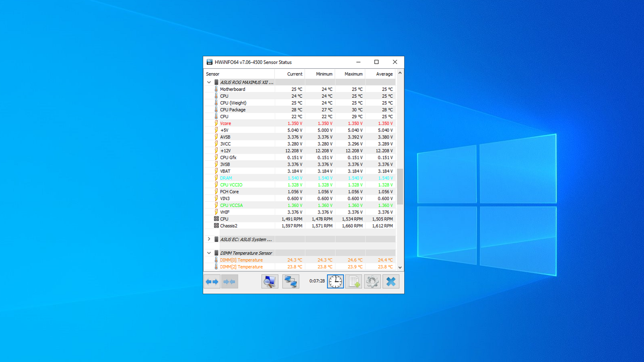This screenshot has width=644, height=362.
Task: Collapse the DIMM Temperature Sensor group
Action: pyautogui.click(x=209, y=253)
